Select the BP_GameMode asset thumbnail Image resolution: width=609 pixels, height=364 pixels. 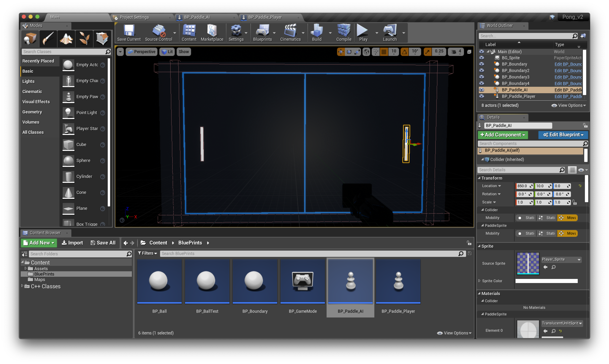(x=302, y=281)
